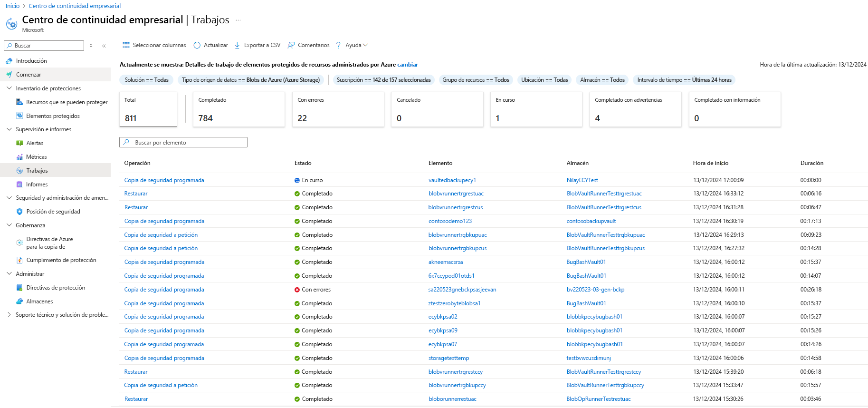Select the Completado con información card
This screenshot has height=408, width=868.
click(735, 109)
